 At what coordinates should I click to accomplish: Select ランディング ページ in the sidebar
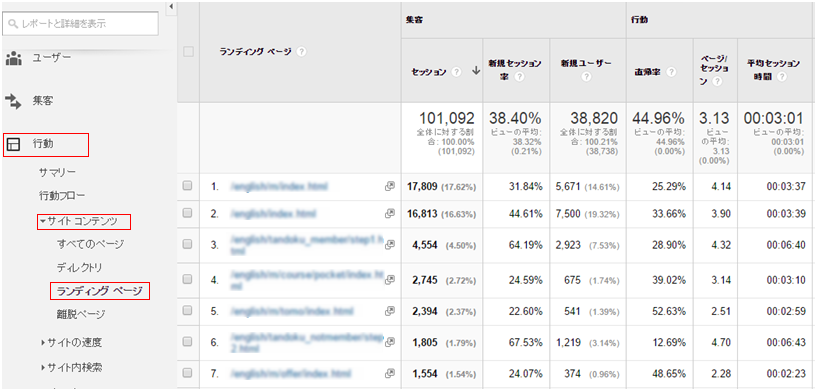tap(100, 291)
